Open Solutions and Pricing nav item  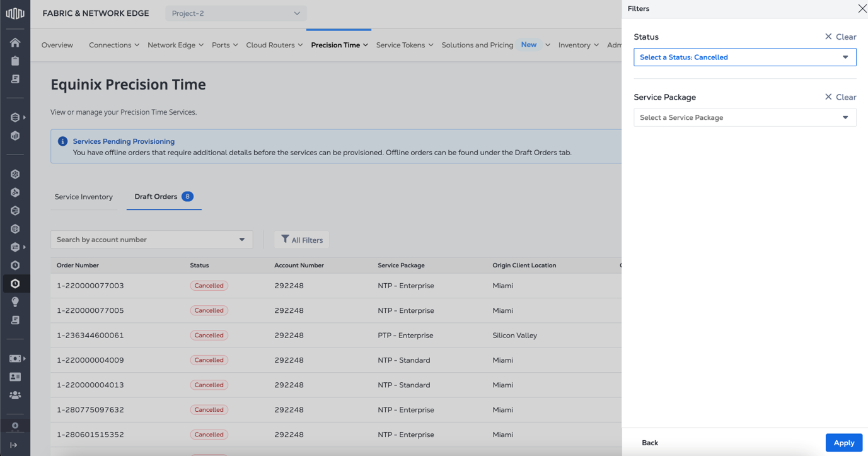coord(477,45)
